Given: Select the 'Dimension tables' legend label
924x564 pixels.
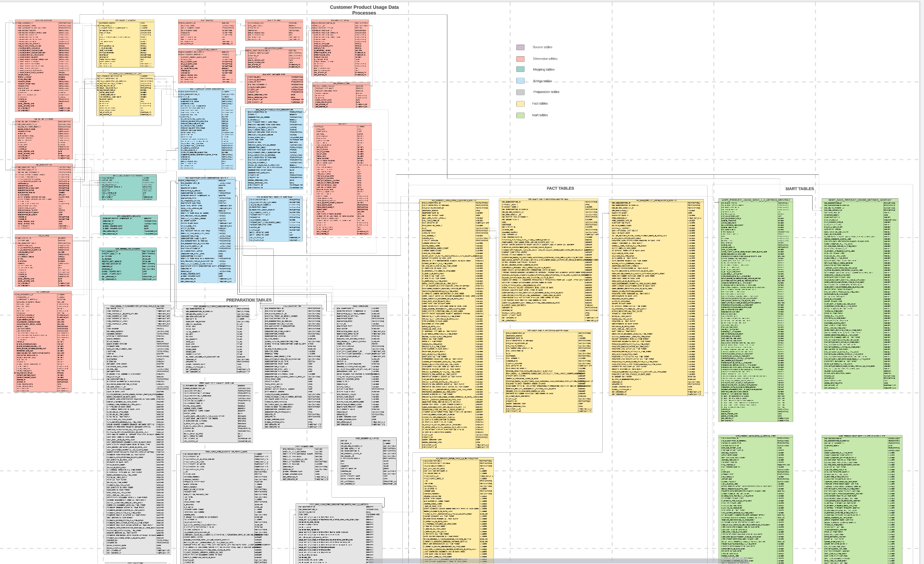Looking at the screenshot, I should (x=545, y=59).
